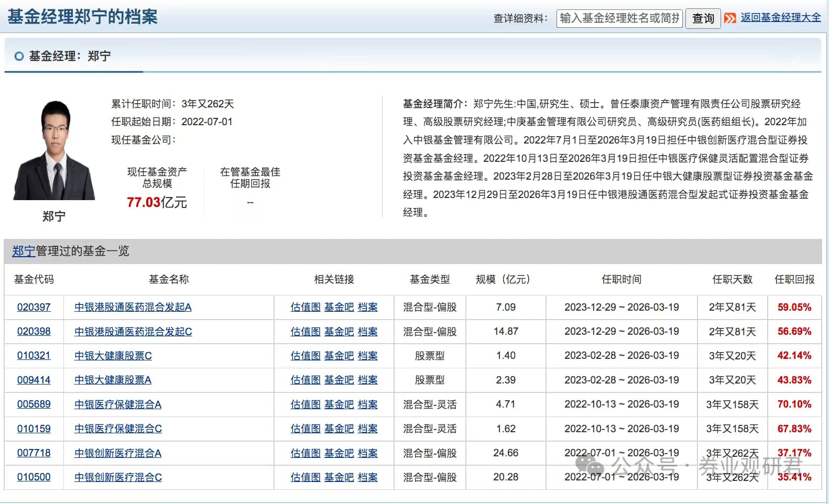
Task: Open 估值图 for 中银创新医疗混合C
Action: [x=305, y=477]
